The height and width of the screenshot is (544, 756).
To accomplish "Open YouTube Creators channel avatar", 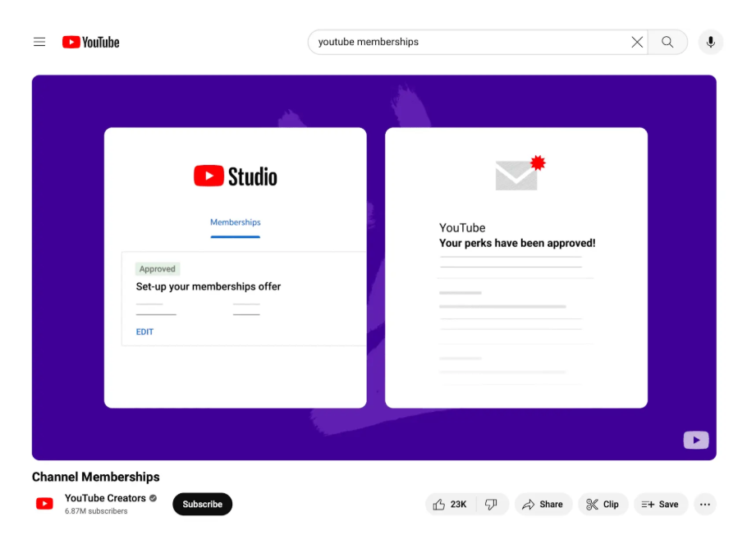I will (x=45, y=504).
